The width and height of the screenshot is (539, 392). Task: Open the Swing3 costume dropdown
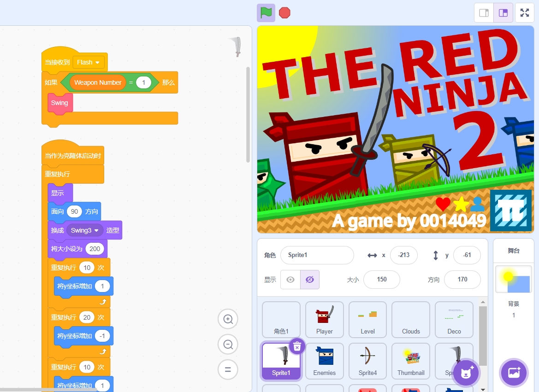click(x=85, y=230)
